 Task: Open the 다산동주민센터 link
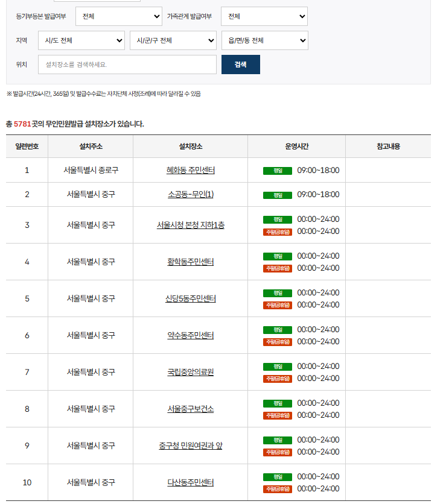tap(190, 482)
